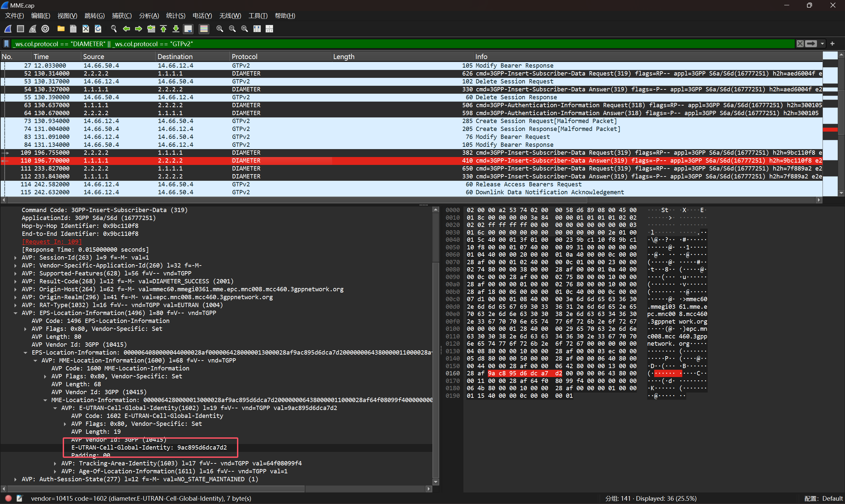Add a display filter button
This screenshot has width=845, height=504.
tap(832, 44)
